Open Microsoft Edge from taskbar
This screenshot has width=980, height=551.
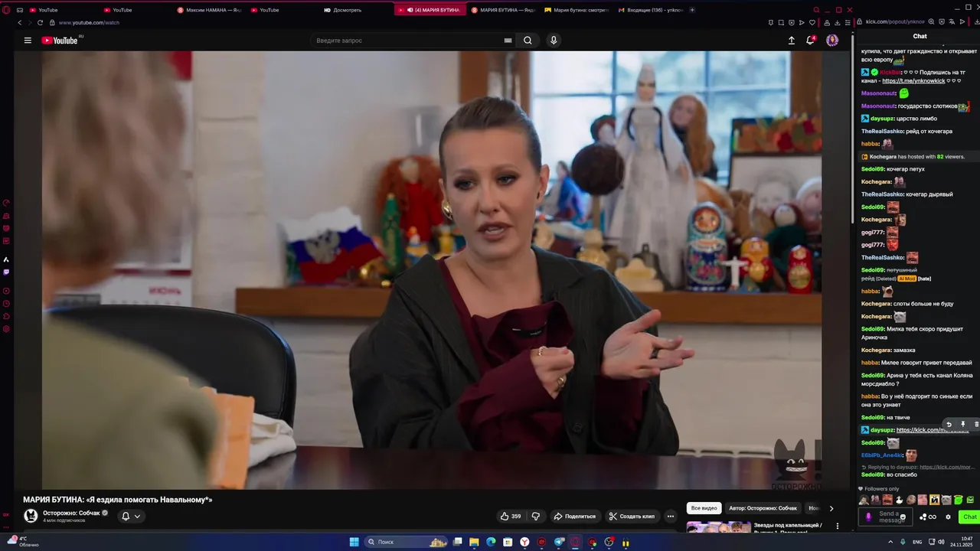(x=491, y=542)
